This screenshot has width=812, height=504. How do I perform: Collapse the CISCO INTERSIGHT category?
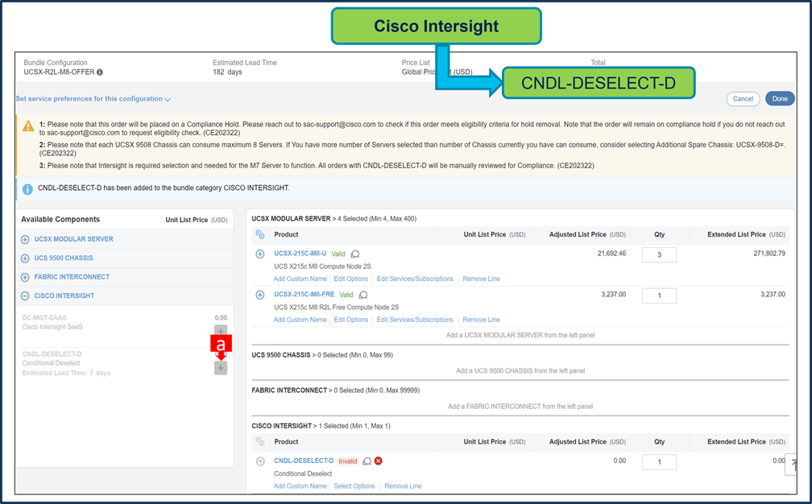pyautogui.click(x=25, y=296)
